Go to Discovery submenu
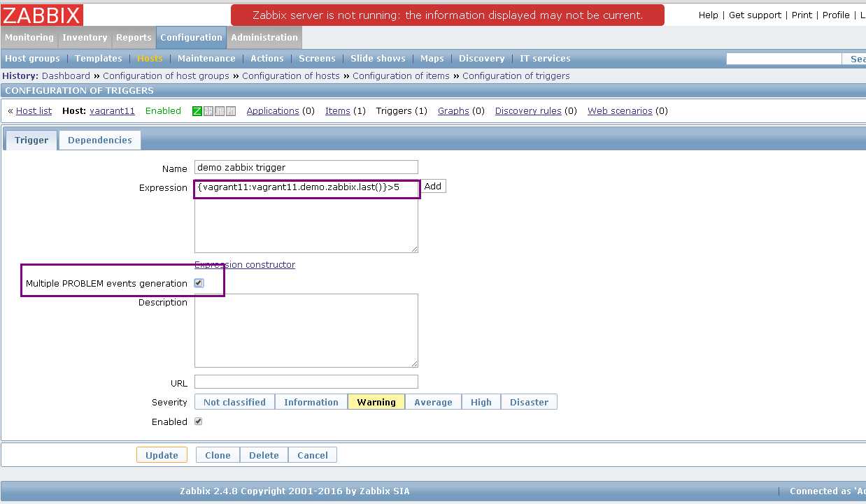866x504 pixels. tap(482, 59)
